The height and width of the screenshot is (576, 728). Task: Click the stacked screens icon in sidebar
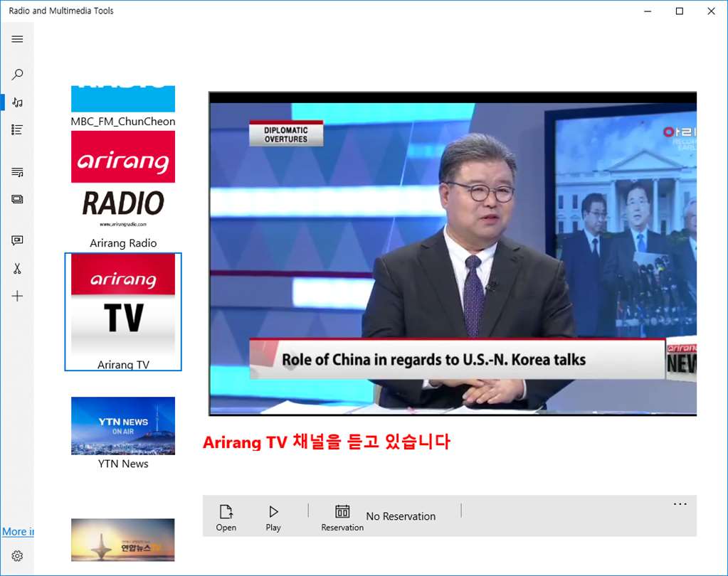click(17, 199)
